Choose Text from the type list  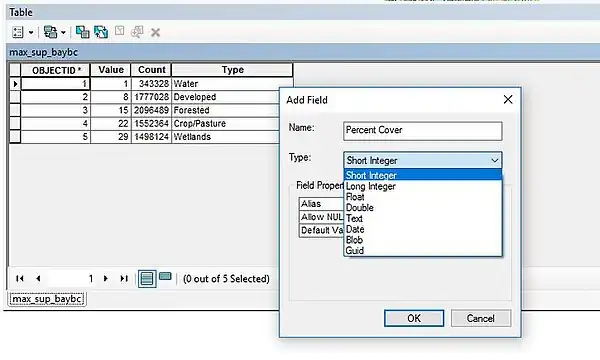(423, 218)
